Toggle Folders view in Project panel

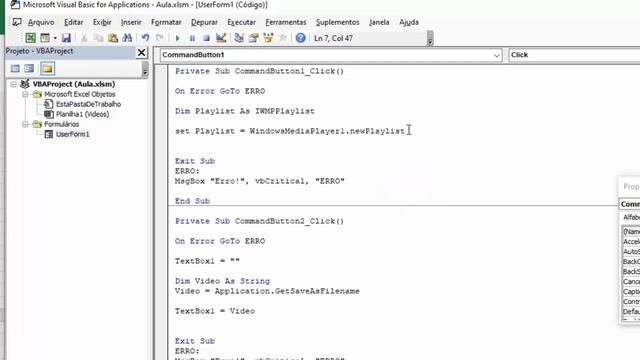point(47,69)
